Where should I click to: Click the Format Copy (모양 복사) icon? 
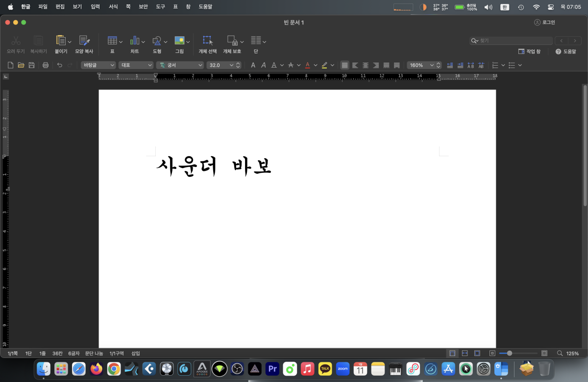click(x=84, y=41)
